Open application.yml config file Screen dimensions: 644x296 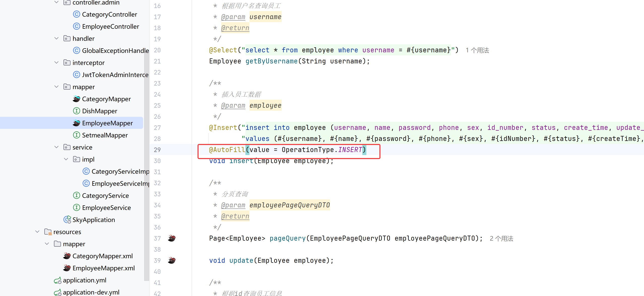[84, 280]
